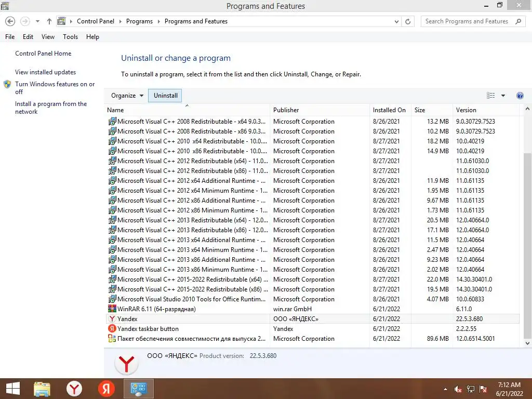Open the Edit menu

coord(28,37)
